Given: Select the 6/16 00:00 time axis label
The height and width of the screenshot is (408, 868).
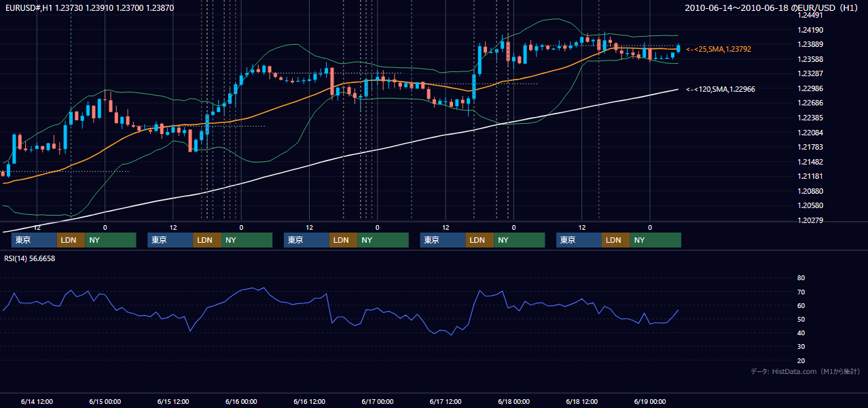Looking at the screenshot, I should point(241,402).
